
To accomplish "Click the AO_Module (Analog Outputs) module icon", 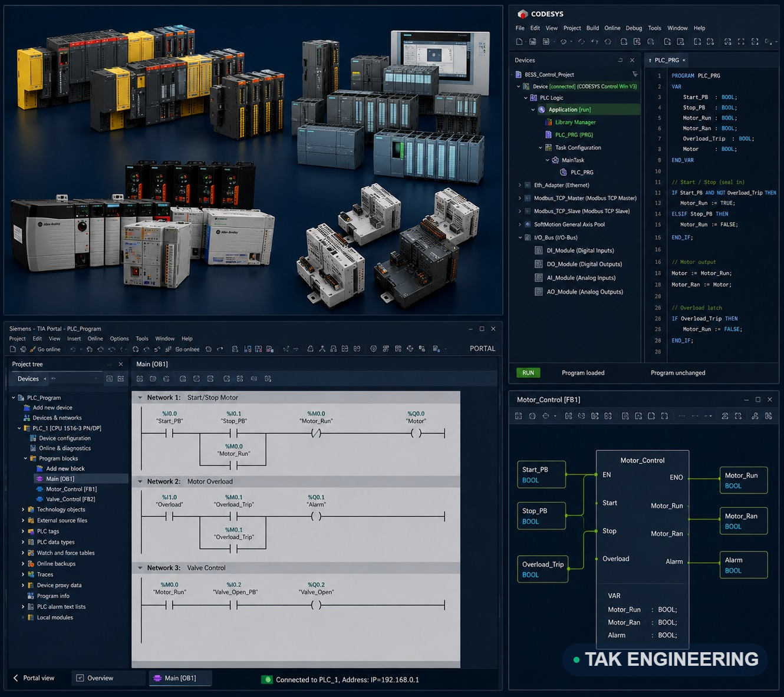I will click(539, 292).
